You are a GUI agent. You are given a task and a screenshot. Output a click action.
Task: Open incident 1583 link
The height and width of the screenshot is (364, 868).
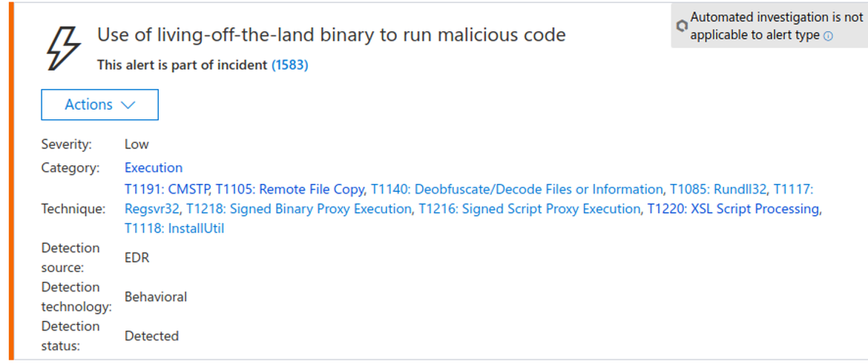point(290,65)
